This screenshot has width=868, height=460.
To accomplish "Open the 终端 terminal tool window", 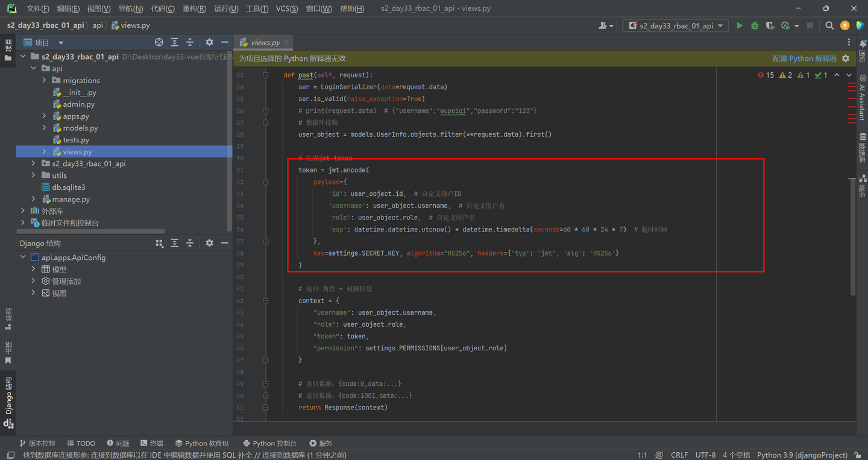I will [152, 443].
